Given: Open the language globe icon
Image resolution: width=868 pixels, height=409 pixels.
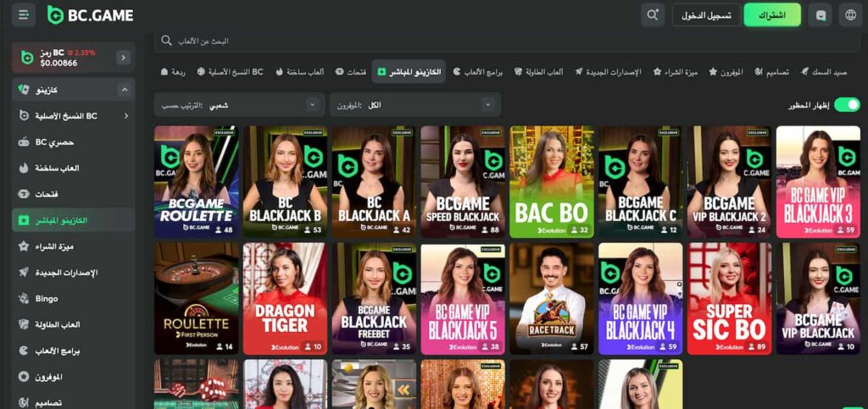Looking at the screenshot, I should pos(850,14).
